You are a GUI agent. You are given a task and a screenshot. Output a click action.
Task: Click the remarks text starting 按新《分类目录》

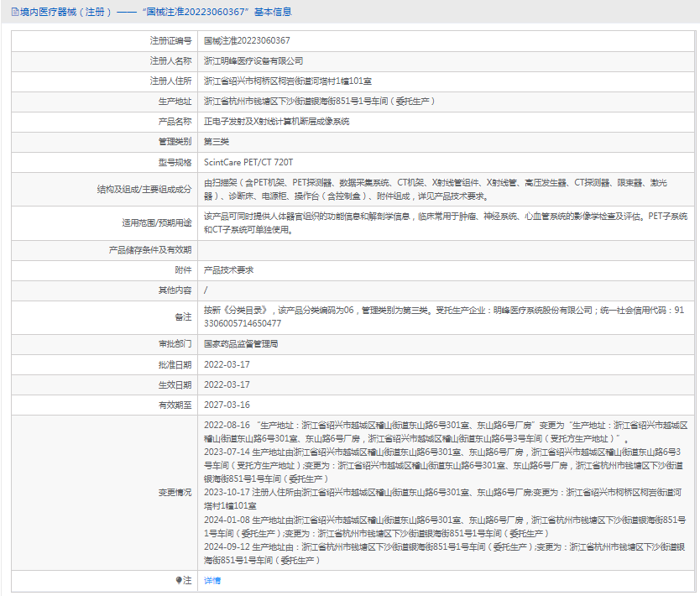point(444,316)
